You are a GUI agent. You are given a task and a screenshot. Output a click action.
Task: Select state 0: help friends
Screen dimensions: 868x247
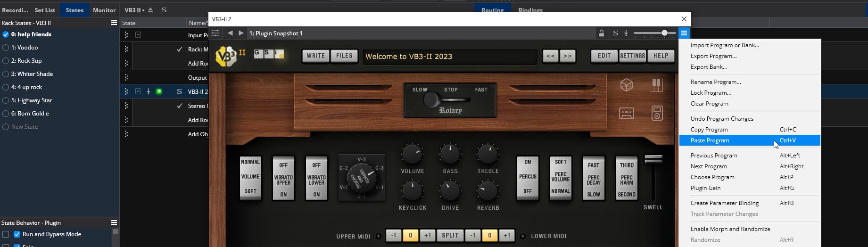click(x=31, y=34)
